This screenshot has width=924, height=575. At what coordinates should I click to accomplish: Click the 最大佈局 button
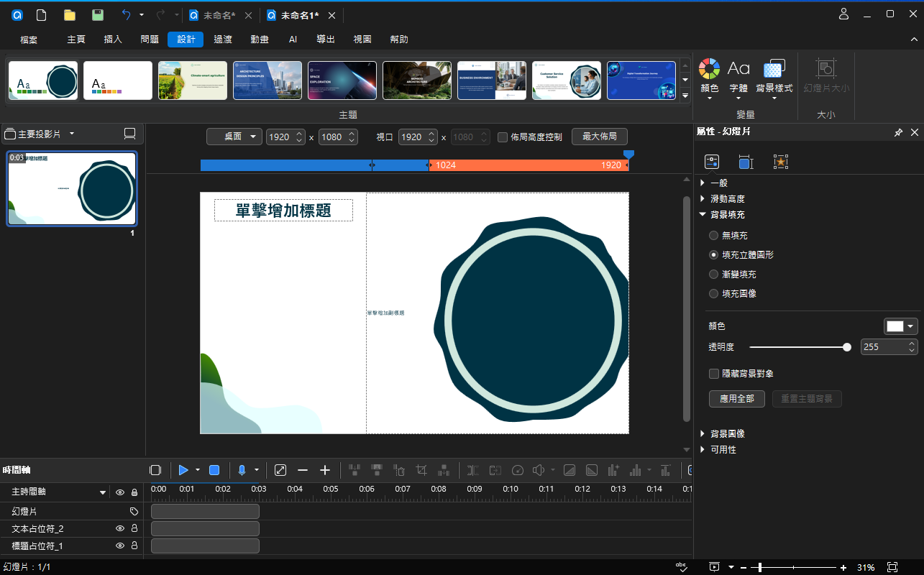point(599,137)
